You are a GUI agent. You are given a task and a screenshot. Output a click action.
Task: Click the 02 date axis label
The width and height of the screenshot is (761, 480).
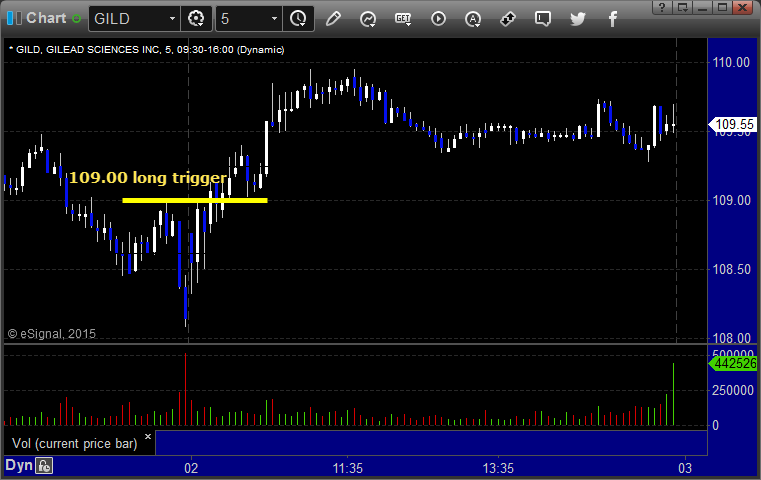[x=191, y=468]
